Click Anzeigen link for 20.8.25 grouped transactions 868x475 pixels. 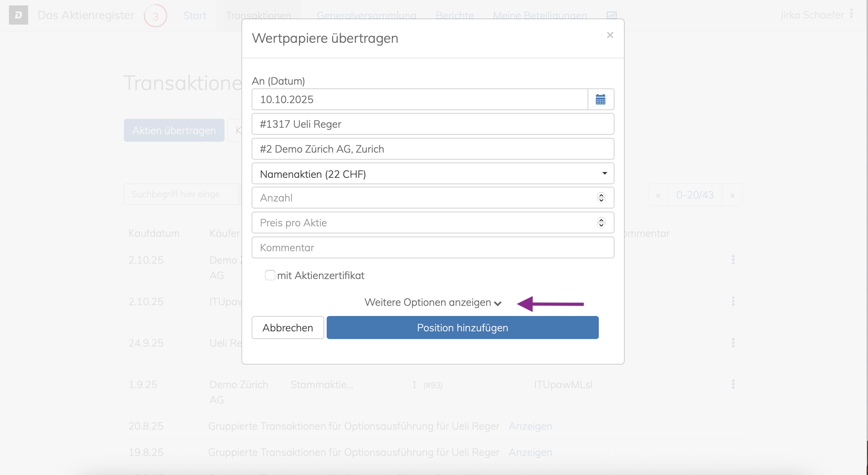530,426
